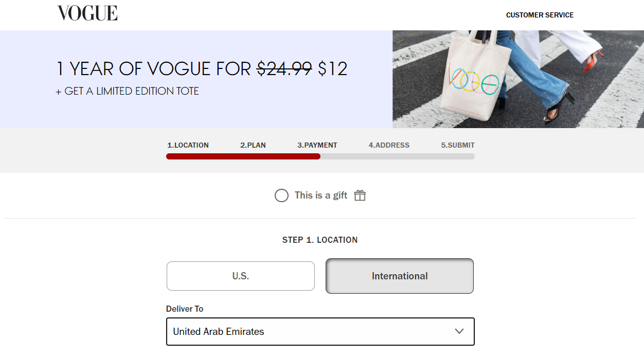Click the gift box icon
644x356 pixels.
[x=360, y=195]
